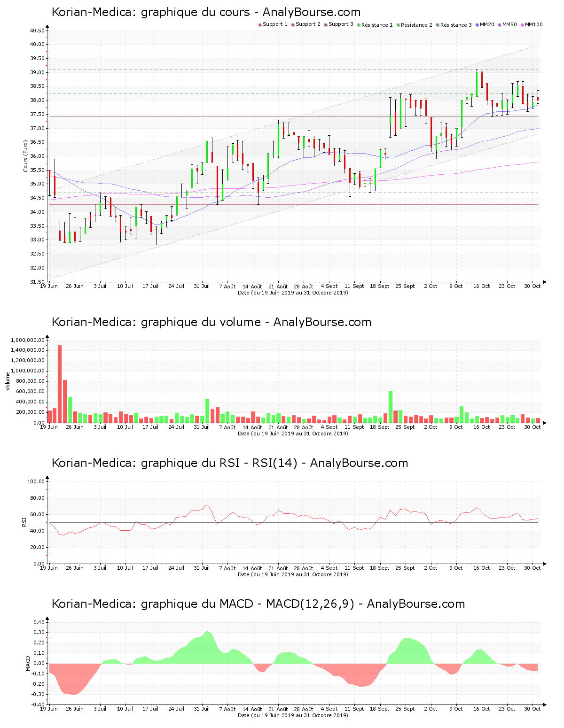Image resolution: width=564 pixels, height=728 pixels.
Task: Click the '18 Sept' date under price chart
Action: coord(380,286)
